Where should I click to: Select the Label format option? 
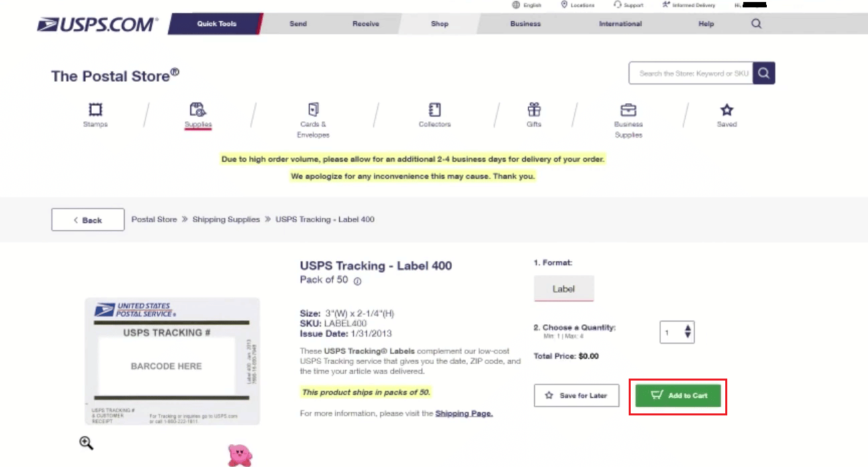[x=564, y=289]
